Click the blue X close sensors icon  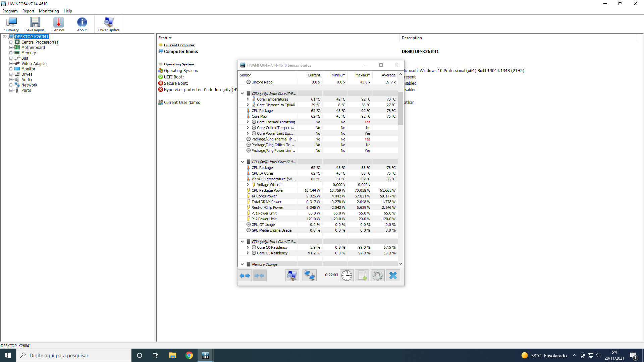click(x=393, y=276)
